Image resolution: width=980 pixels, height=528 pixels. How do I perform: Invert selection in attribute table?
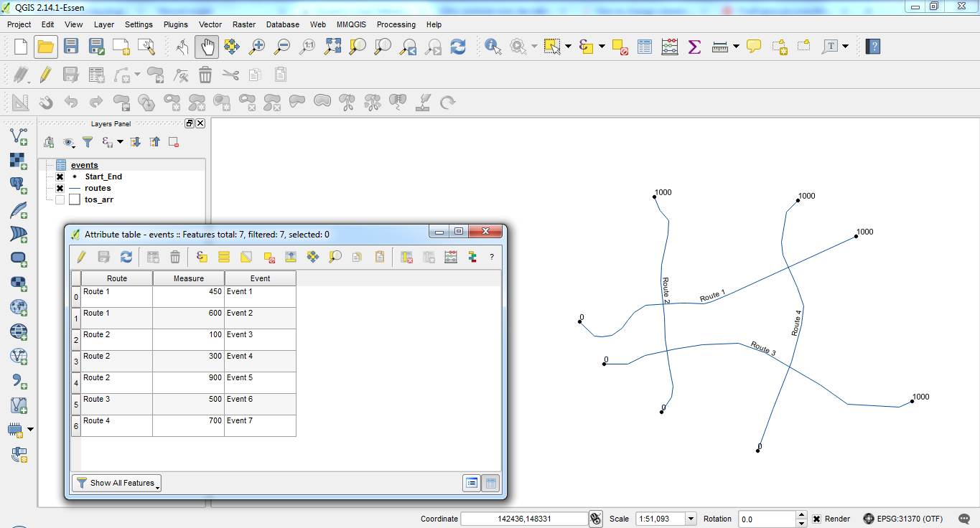pos(246,257)
